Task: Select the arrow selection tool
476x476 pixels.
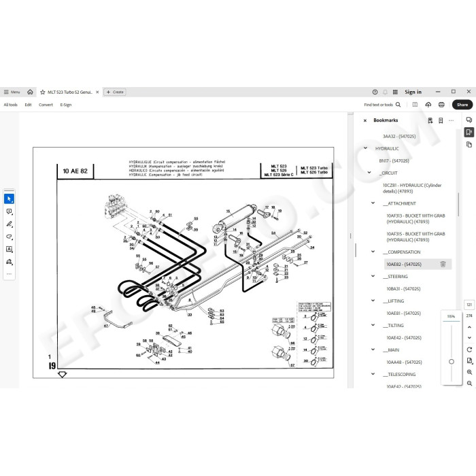Action: point(9,199)
